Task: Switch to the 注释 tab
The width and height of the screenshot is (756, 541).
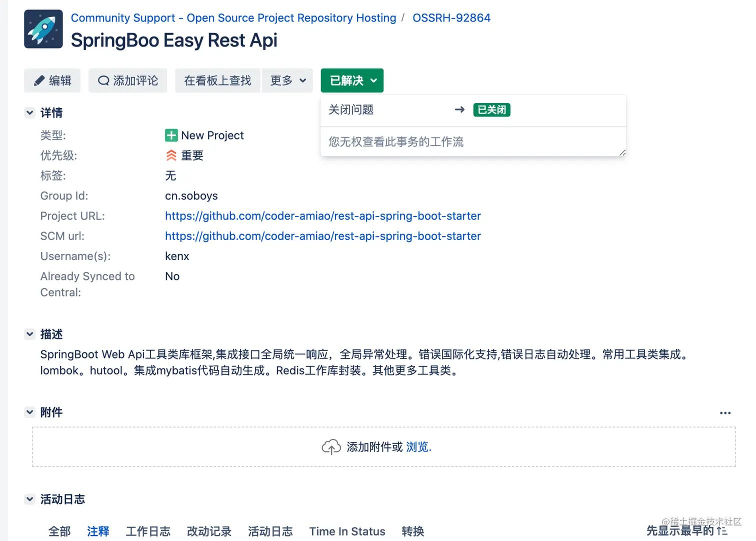Action: 98,531
